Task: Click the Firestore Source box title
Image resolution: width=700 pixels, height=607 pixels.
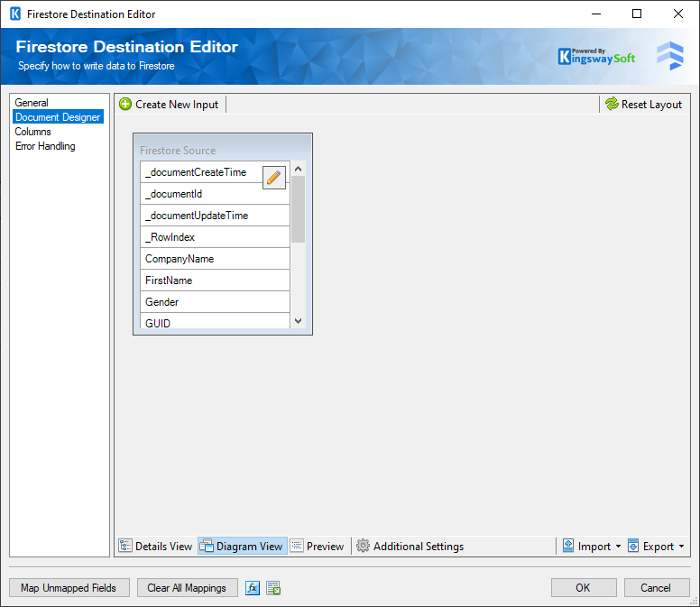Action: [178, 151]
